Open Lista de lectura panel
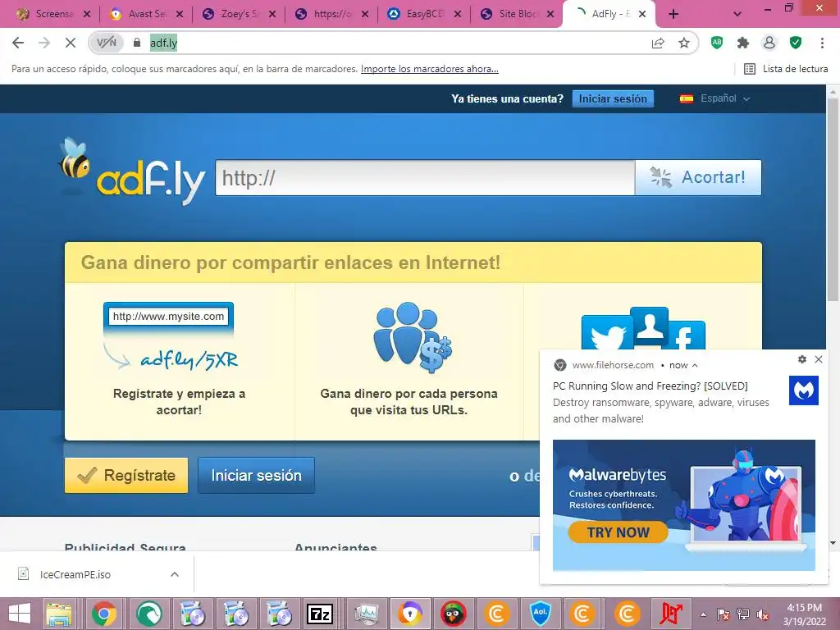This screenshot has height=630, width=840. 786,69
